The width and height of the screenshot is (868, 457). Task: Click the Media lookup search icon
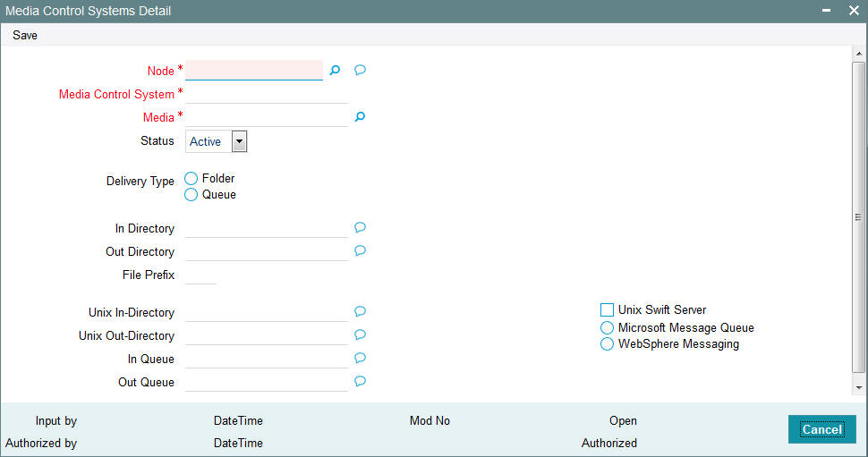pyautogui.click(x=360, y=117)
